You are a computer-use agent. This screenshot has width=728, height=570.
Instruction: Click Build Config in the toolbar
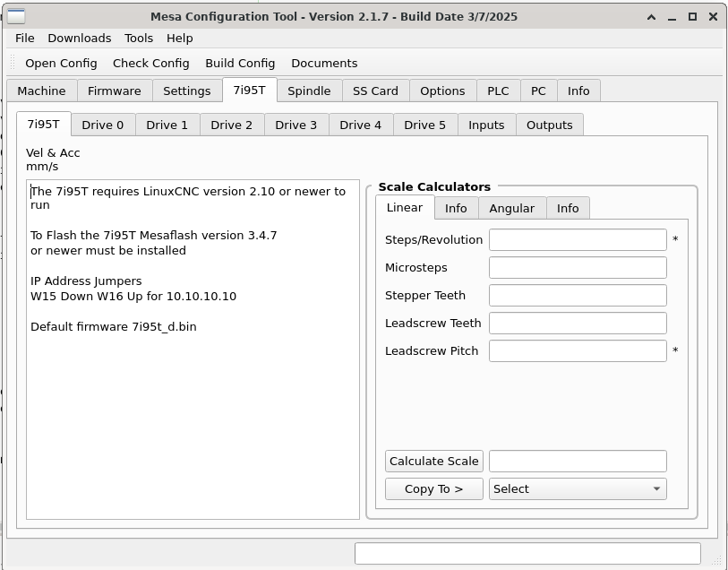point(240,63)
